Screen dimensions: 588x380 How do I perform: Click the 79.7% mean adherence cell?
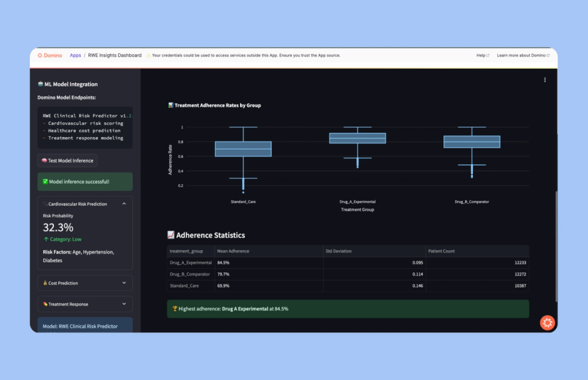(x=269, y=274)
